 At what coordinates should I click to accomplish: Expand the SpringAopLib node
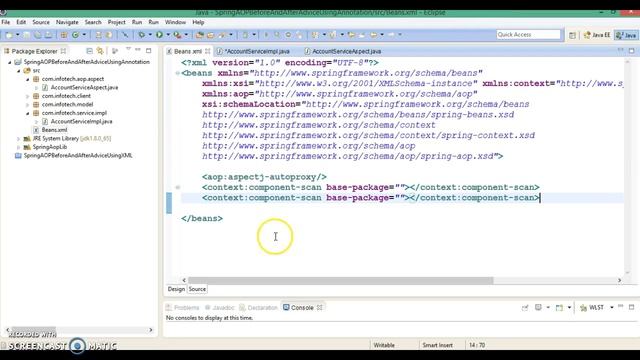[x=18, y=147]
